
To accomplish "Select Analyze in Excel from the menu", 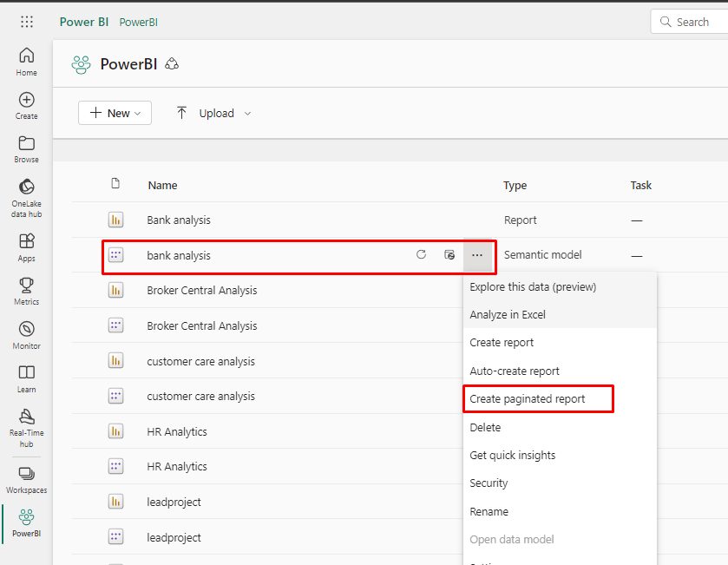I will click(x=511, y=315).
